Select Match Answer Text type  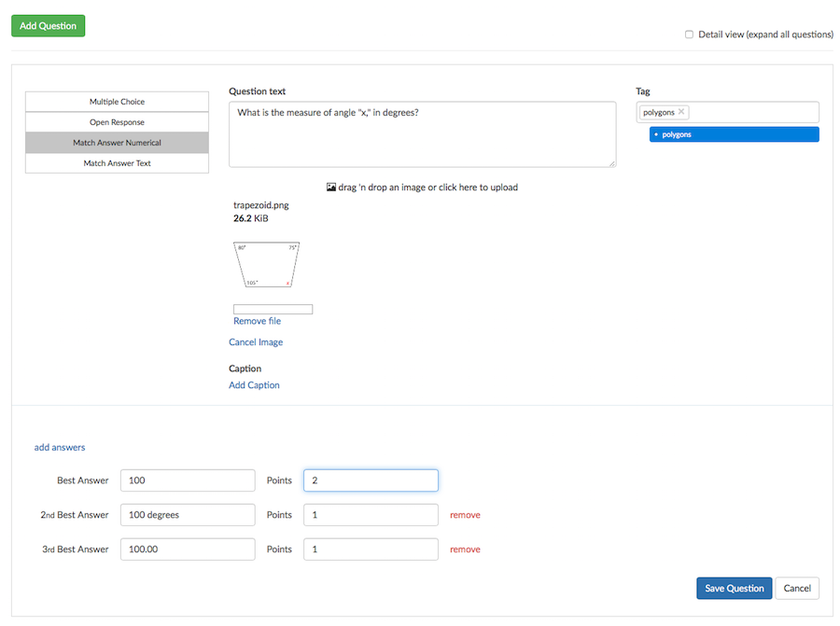pos(117,163)
